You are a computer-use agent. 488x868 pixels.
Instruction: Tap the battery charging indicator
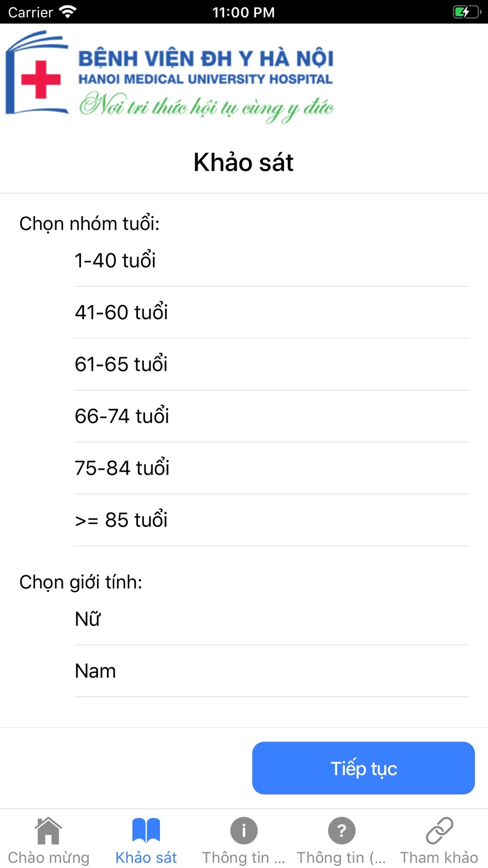pos(467,12)
